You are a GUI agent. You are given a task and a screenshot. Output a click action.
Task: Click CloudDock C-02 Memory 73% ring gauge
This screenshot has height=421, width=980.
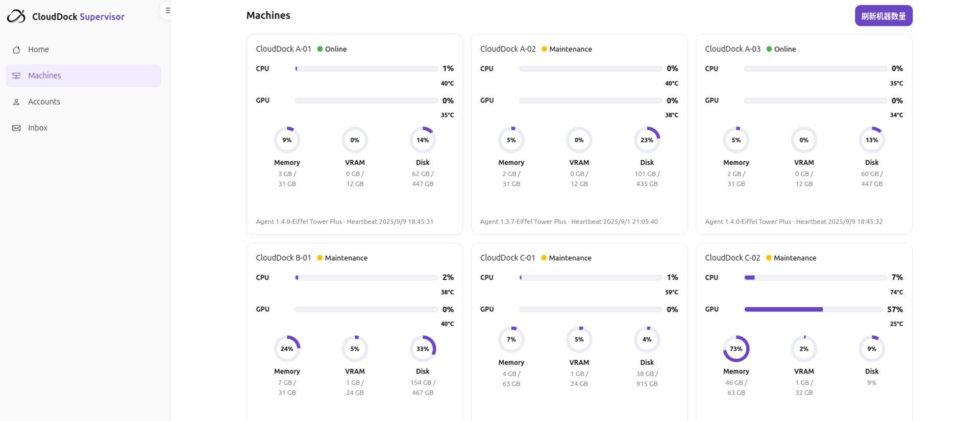(736, 349)
